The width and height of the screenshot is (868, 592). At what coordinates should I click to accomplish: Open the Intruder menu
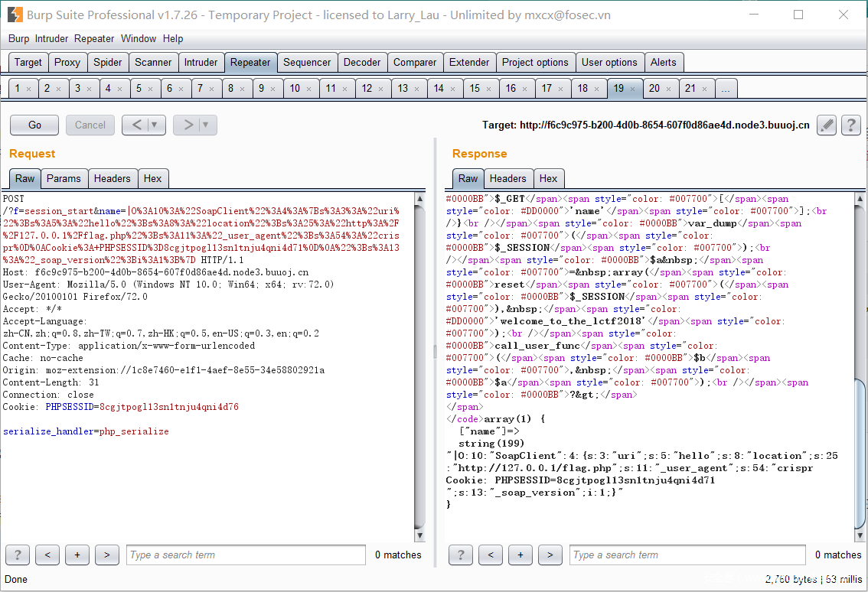pyautogui.click(x=51, y=39)
